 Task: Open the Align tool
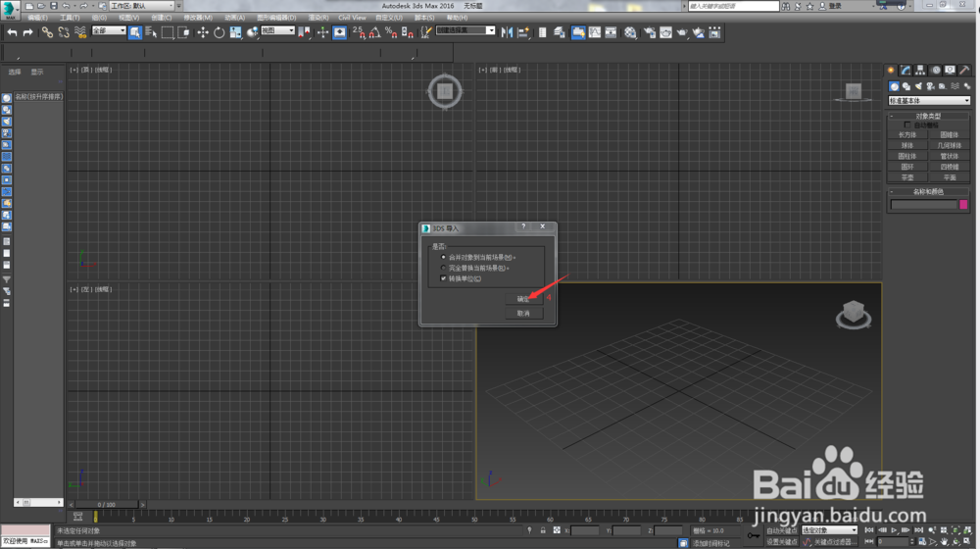(523, 32)
